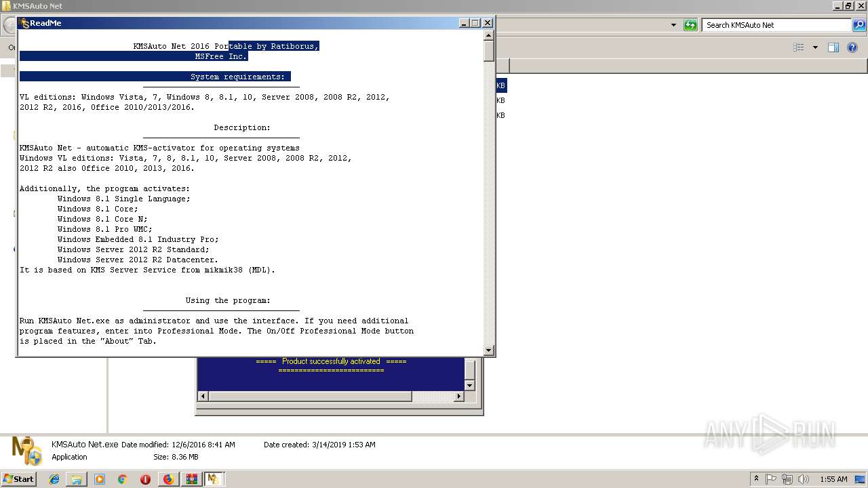Click 'Windows 8.1 Pro WMC;' line
This screenshot has height=488, width=868.
point(105,229)
